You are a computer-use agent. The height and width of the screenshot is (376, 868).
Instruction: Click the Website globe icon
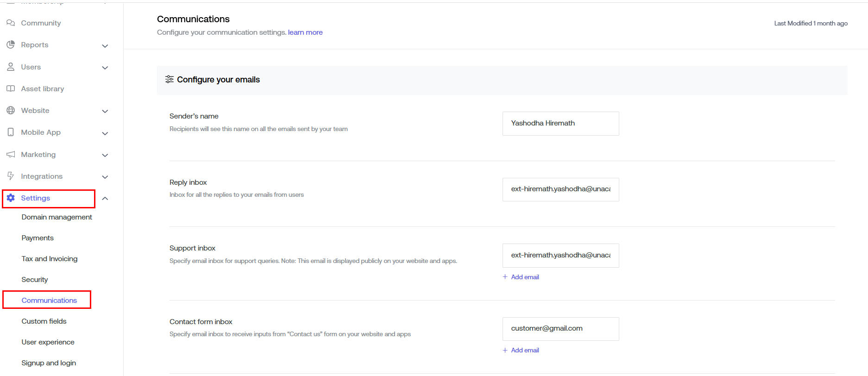tap(11, 111)
